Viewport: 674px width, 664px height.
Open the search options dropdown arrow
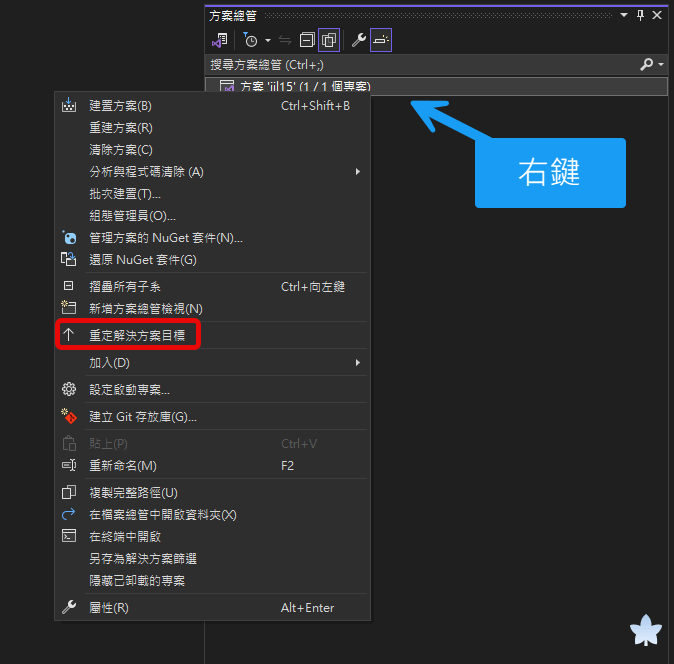pyautogui.click(x=661, y=64)
